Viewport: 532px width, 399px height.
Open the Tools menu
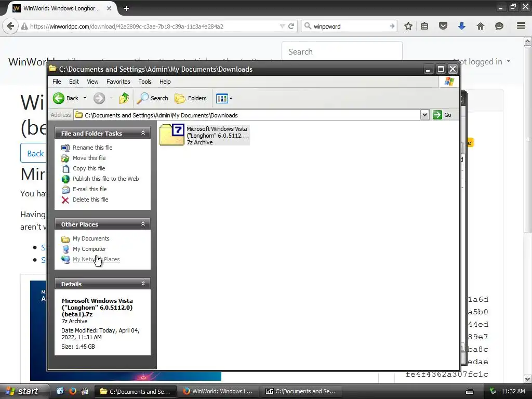click(144, 82)
